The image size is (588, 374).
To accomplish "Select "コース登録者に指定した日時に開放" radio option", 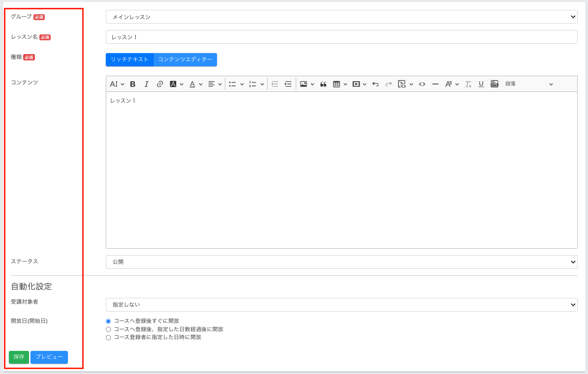I will pyautogui.click(x=108, y=338).
